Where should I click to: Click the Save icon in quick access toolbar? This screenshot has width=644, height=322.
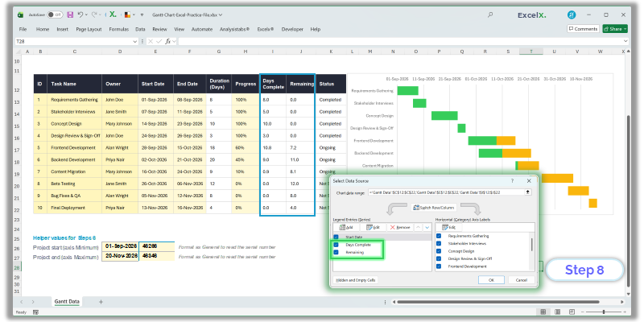70,14
